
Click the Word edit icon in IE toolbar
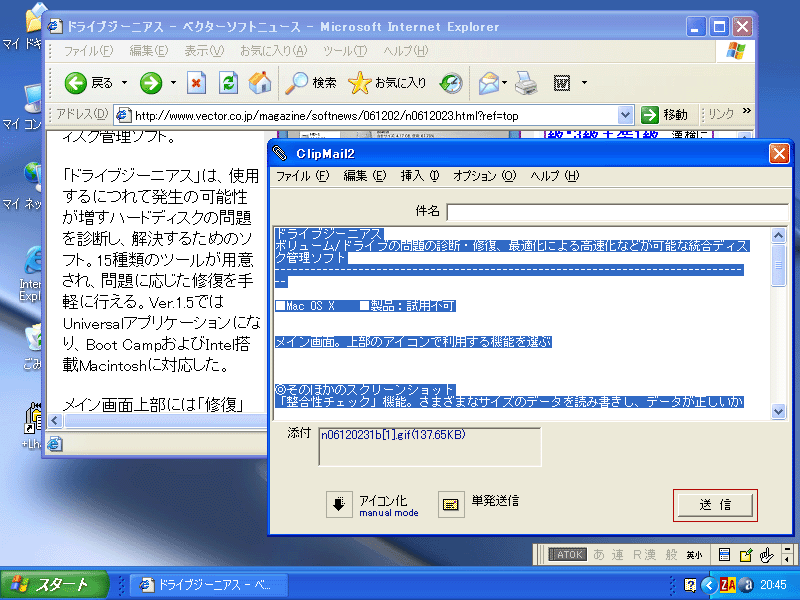(x=562, y=83)
